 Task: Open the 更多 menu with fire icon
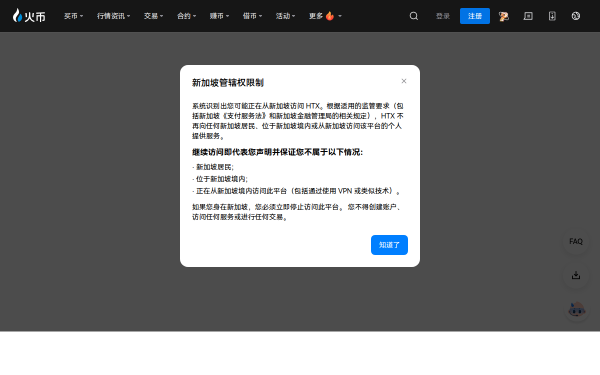pyautogui.click(x=325, y=16)
